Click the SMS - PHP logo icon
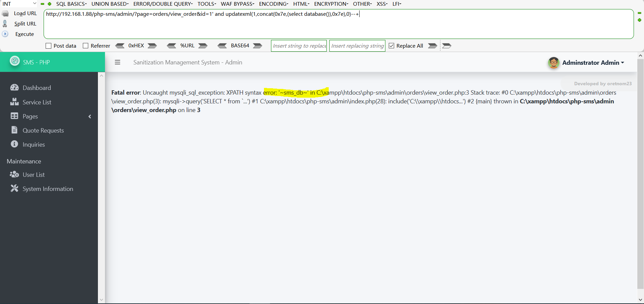The height and width of the screenshot is (304, 644). (14, 61)
